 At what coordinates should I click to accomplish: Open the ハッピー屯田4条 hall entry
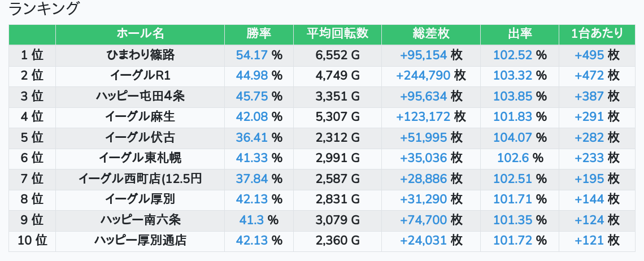point(140,96)
